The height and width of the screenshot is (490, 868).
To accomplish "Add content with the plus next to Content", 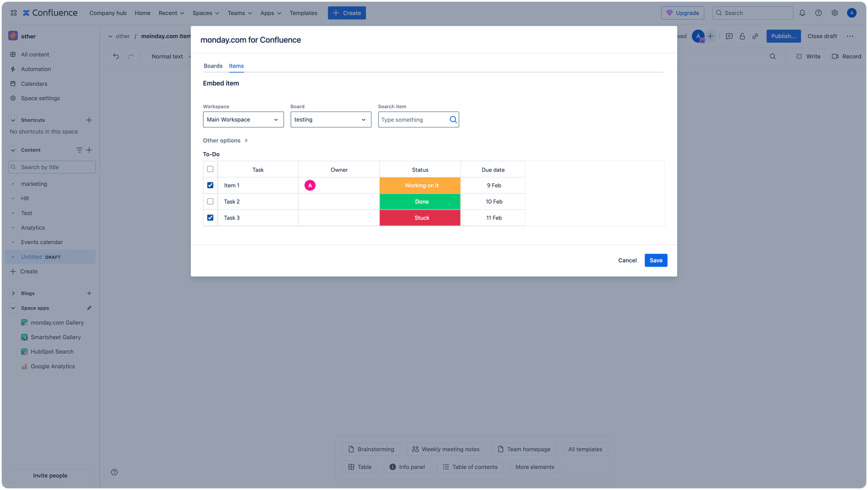I will point(89,150).
